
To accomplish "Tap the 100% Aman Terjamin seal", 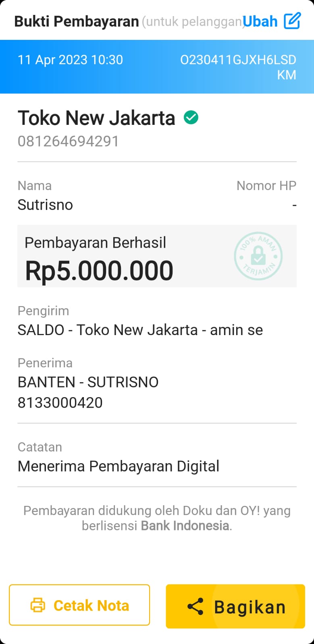I will tap(258, 256).
